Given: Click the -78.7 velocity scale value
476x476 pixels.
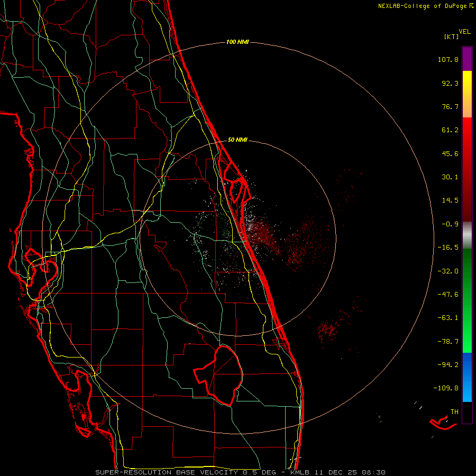Looking at the screenshot, I should coord(448,342).
